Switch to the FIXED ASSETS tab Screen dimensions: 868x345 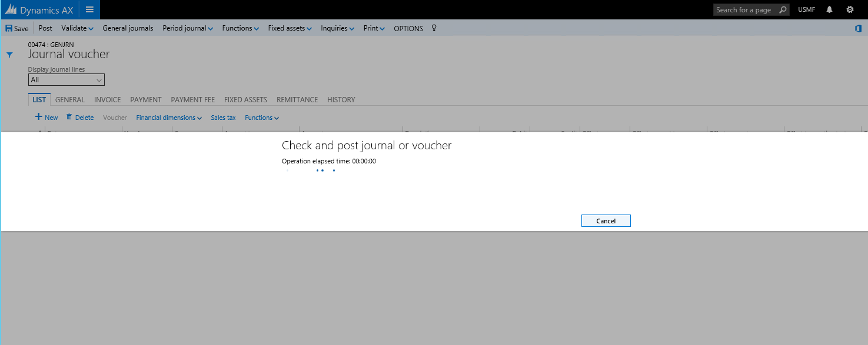(245, 100)
